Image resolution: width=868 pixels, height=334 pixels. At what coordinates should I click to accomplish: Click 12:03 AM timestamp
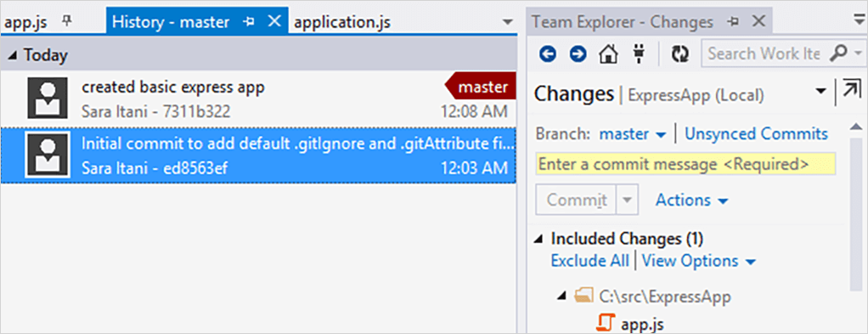[474, 167]
